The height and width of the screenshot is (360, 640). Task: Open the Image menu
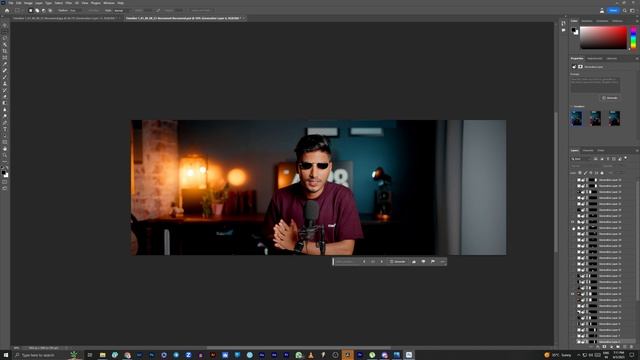(28, 3)
